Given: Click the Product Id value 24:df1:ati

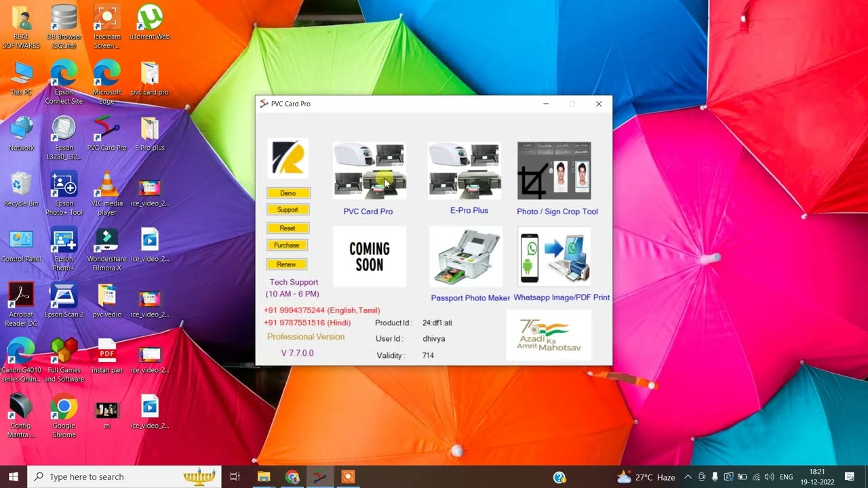Looking at the screenshot, I should tap(437, 323).
